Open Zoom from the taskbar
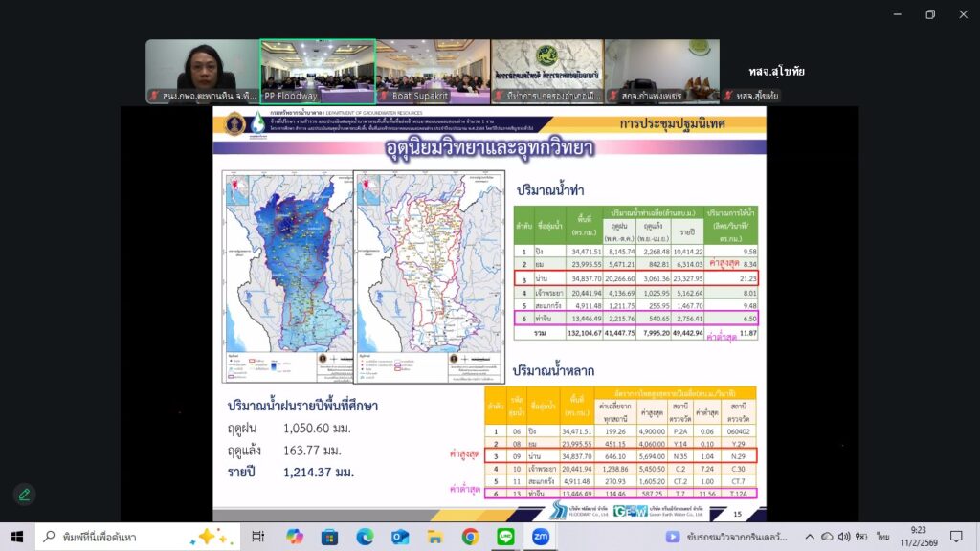The height and width of the screenshot is (551, 980). click(x=541, y=537)
